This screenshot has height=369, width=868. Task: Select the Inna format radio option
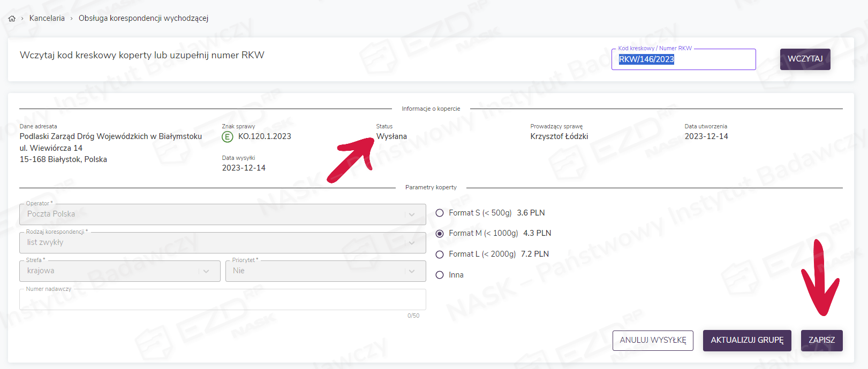click(x=440, y=275)
